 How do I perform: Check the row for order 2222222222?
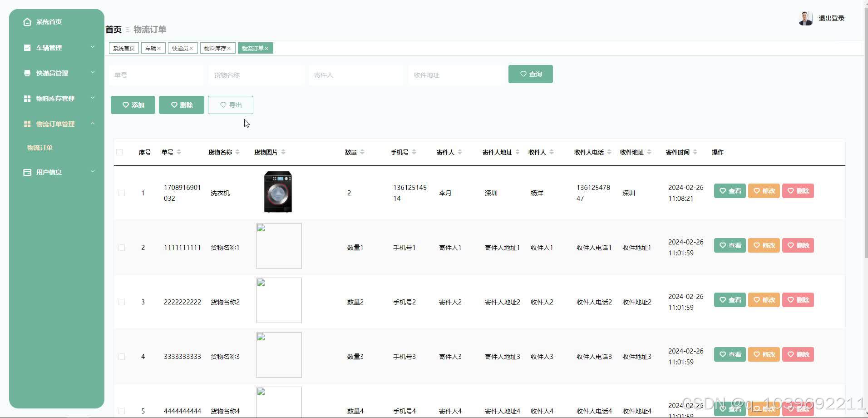pos(122,302)
